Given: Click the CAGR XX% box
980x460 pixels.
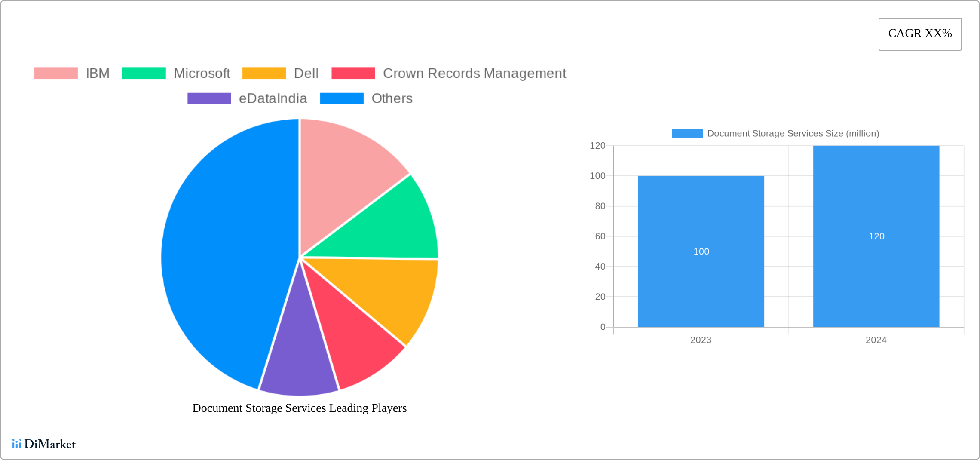Looking at the screenshot, I should (920, 34).
